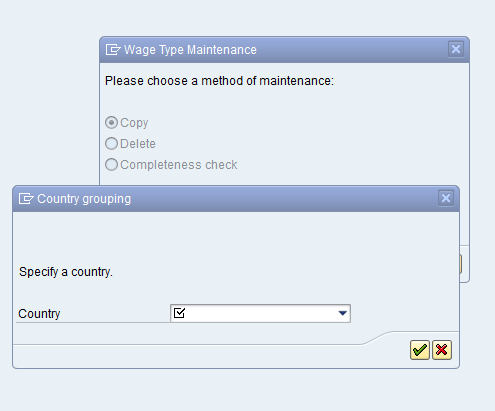The width and height of the screenshot is (495, 411).
Task: Select the Copy radio button
Action: [x=111, y=123]
